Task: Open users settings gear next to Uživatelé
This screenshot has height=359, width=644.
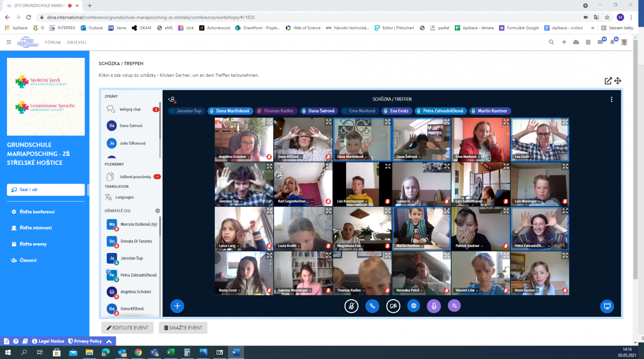Action: click(x=157, y=211)
